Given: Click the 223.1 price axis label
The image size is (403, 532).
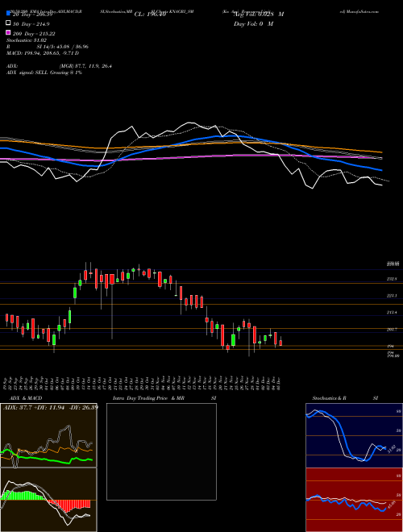Looking at the screenshot, I should pos(392,296).
